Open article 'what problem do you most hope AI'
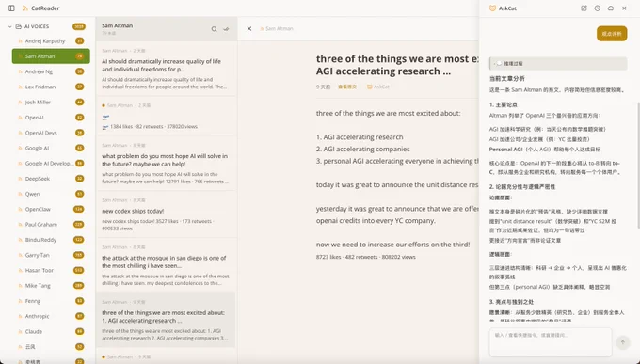The image size is (640, 364). [166, 164]
